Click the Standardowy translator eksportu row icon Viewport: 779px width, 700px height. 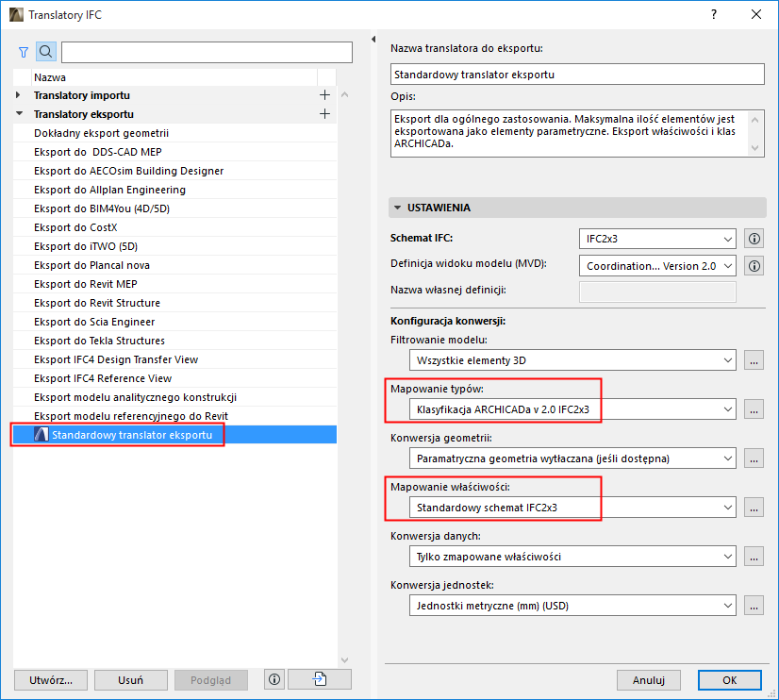(x=41, y=435)
